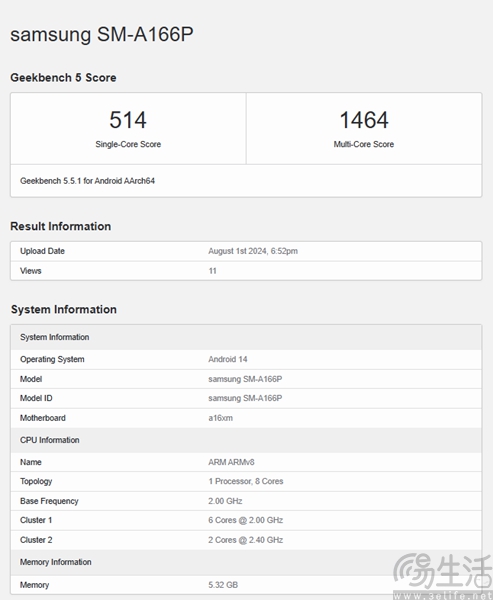Select the 1 Processor, 8 Cores value

[246, 481]
